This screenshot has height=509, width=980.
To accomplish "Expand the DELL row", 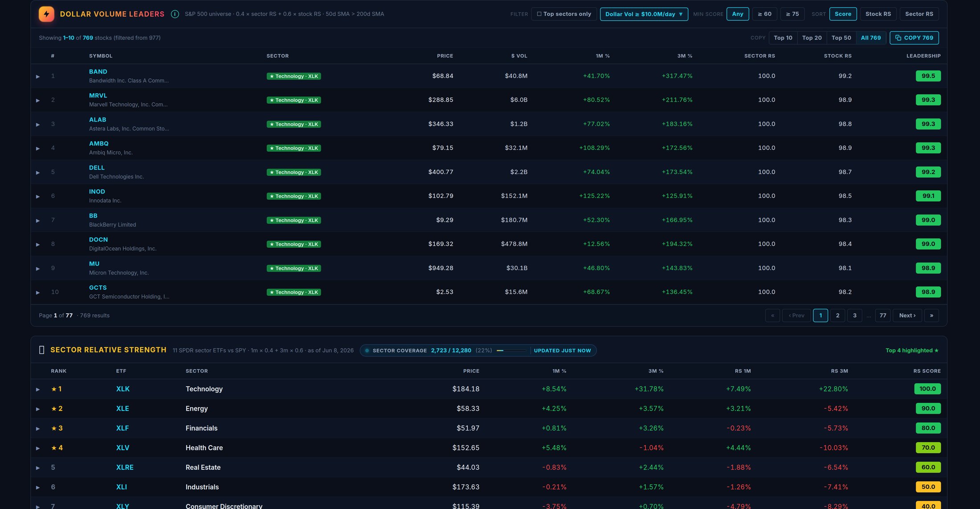I will tap(38, 172).
